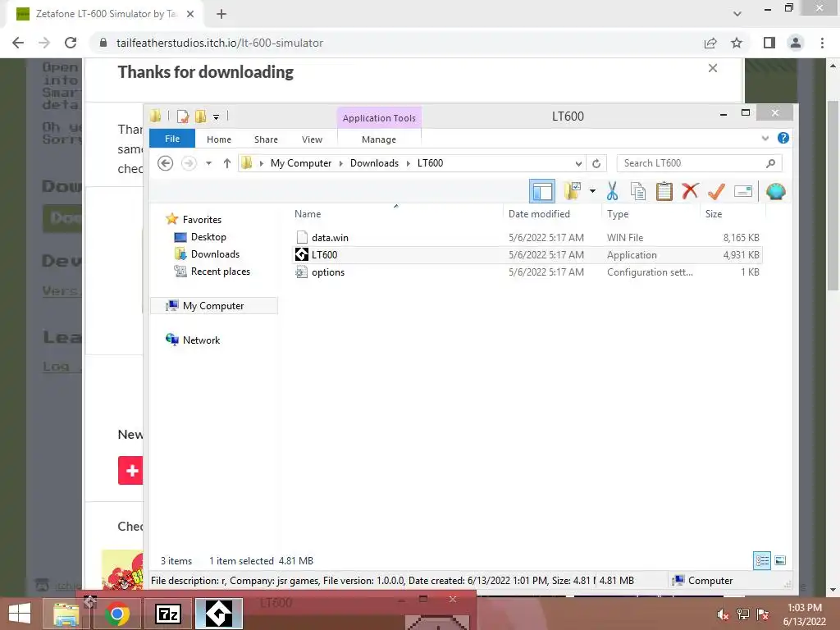Refresh the LT600 folder view
The width and height of the screenshot is (840, 630).
pyautogui.click(x=596, y=163)
